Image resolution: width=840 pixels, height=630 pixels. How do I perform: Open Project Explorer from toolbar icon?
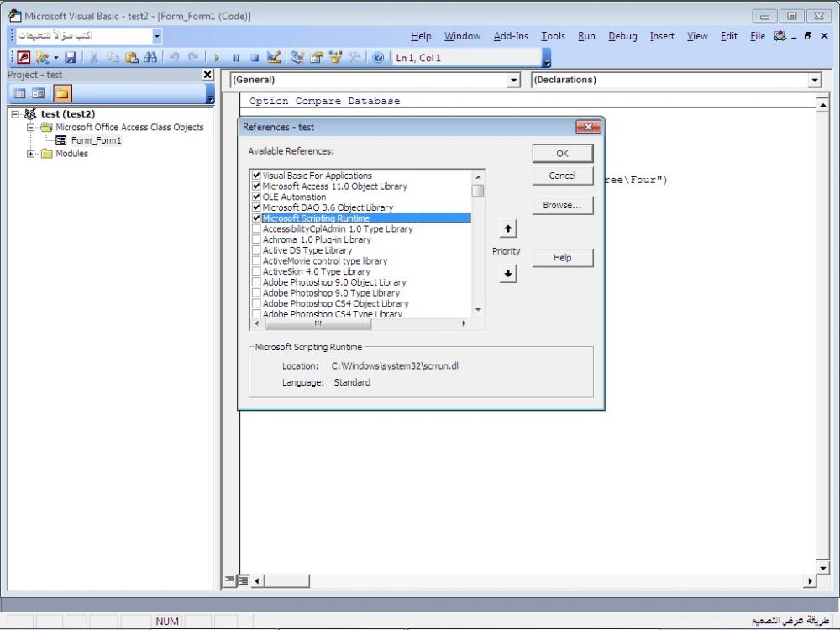pos(298,57)
